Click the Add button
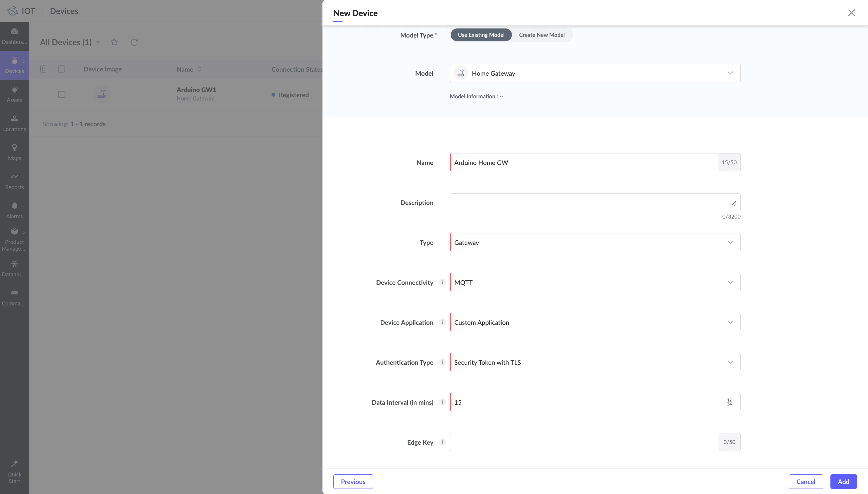The width and height of the screenshot is (868, 494). tap(843, 482)
